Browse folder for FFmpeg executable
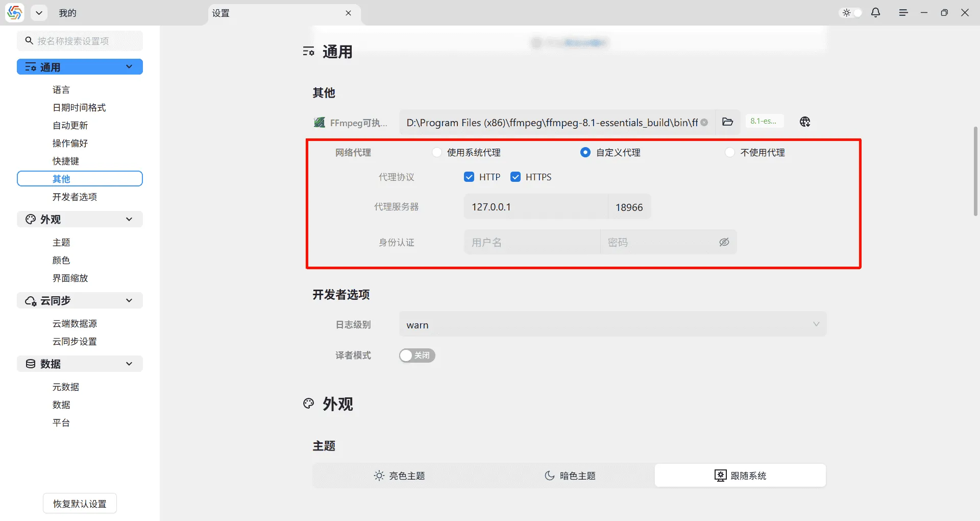The image size is (980, 521). (x=728, y=122)
